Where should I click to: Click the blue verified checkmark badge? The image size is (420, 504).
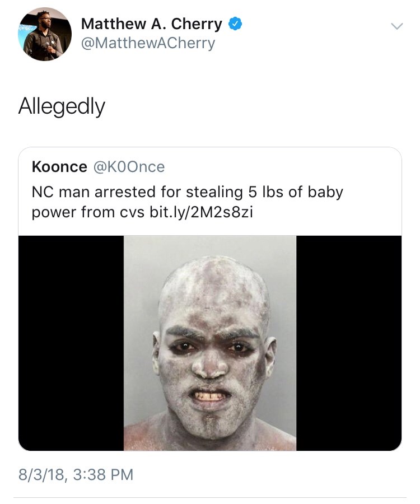pos(236,24)
